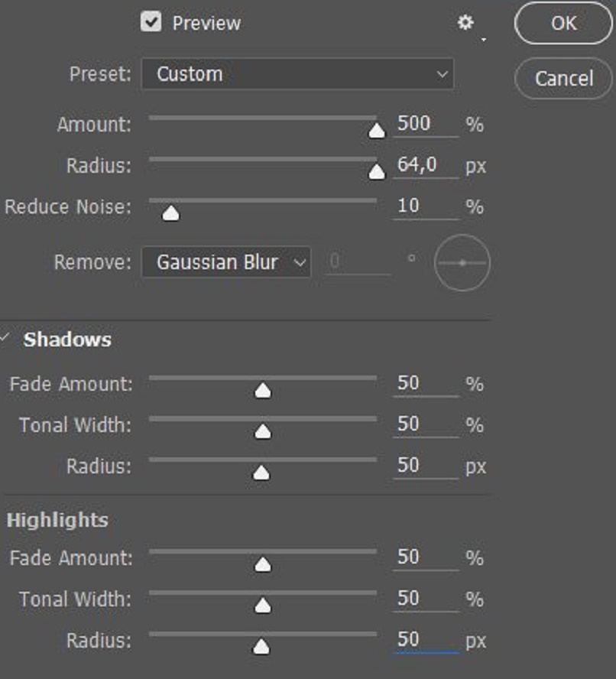Click the Reduce Noise slider handle
The width and height of the screenshot is (616, 679).
click(171, 213)
